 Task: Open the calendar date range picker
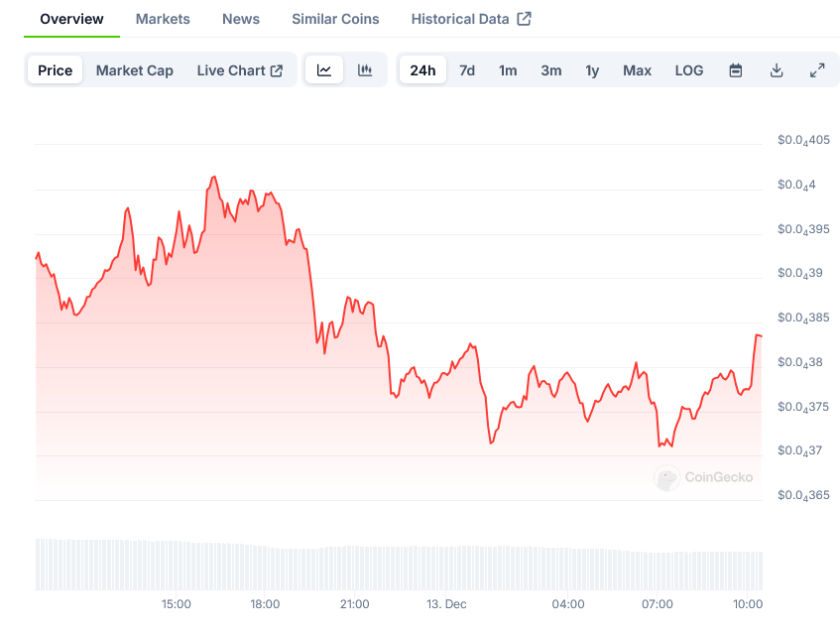736,70
